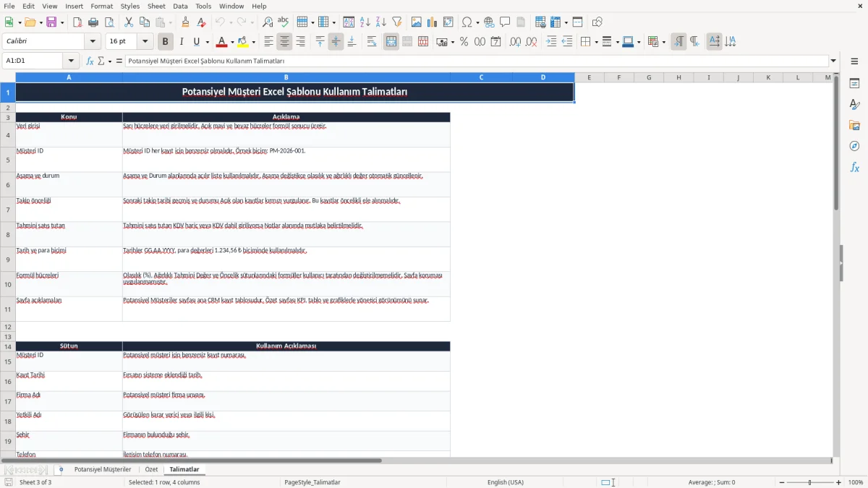The height and width of the screenshot is (488, 868).
Task: Click into the formula input line
Action: 477,61
